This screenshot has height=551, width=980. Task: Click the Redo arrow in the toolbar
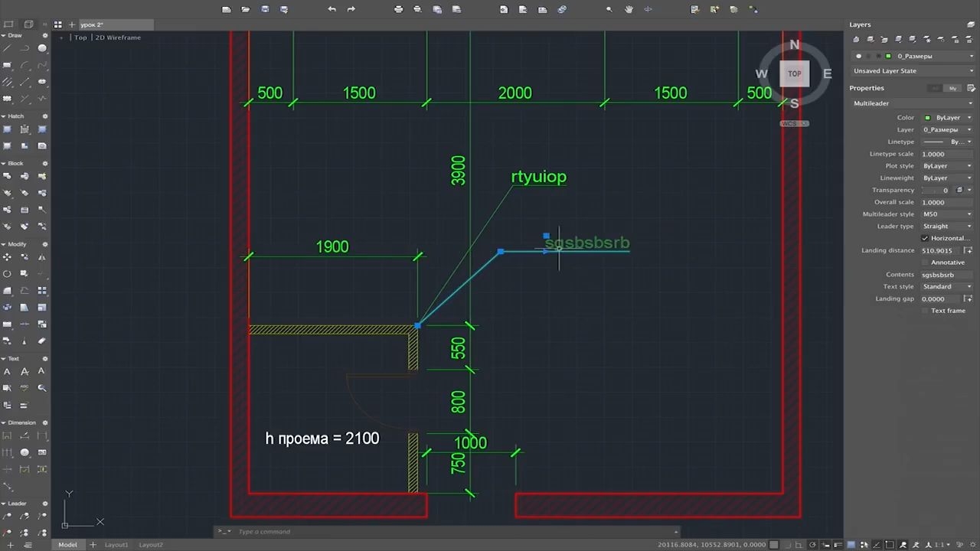click(351, 9)
